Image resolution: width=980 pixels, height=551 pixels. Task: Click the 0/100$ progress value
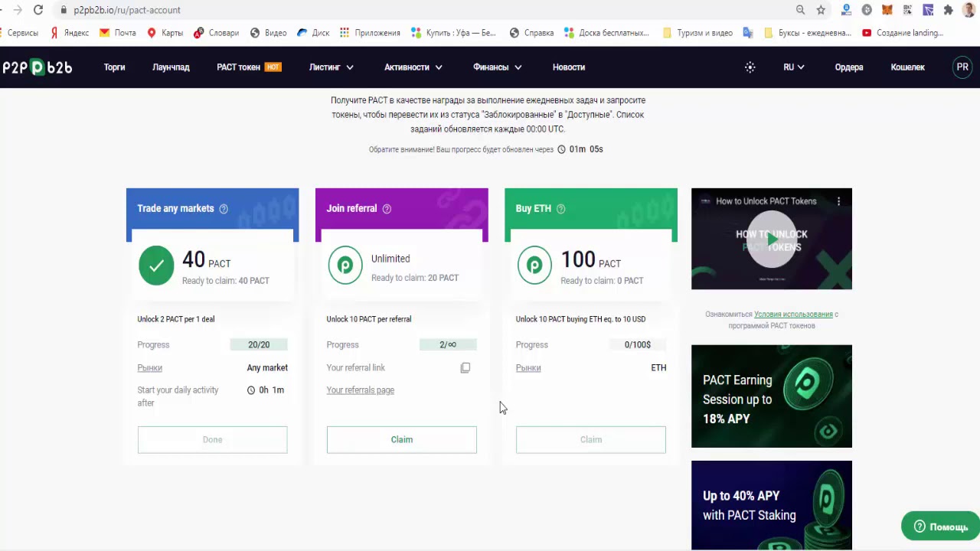coord(637,345)
